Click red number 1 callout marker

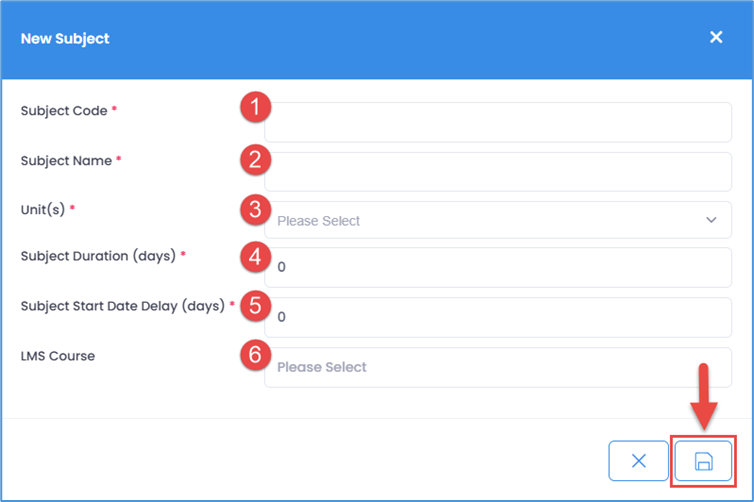click(x=256, y=107)
